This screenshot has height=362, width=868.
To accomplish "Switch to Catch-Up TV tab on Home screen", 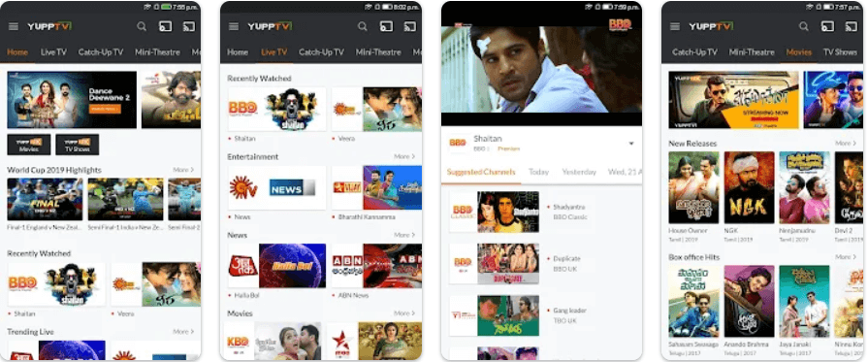I will (x=100, y=52).
